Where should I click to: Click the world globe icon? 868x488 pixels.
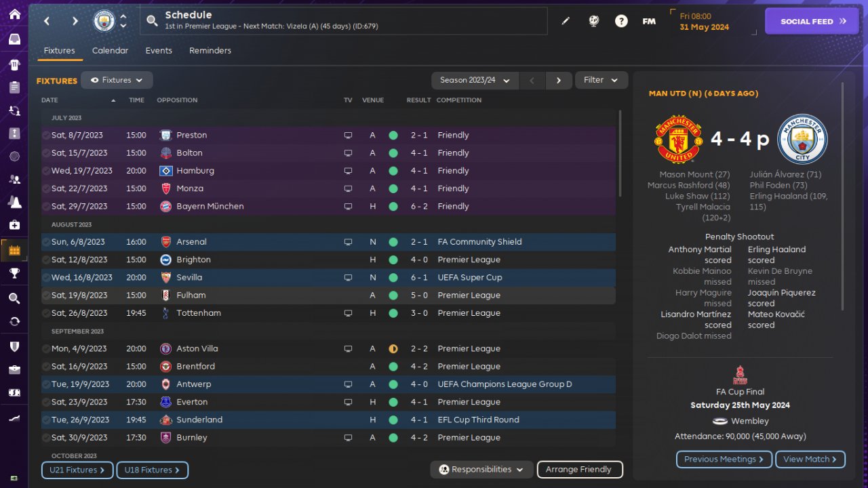point(593,21)
